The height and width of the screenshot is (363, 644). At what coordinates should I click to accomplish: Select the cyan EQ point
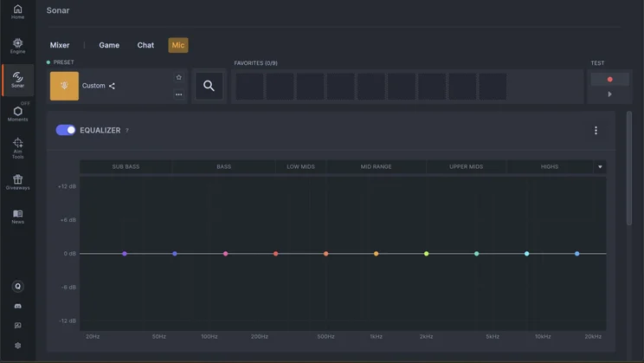tap(526, 254)
